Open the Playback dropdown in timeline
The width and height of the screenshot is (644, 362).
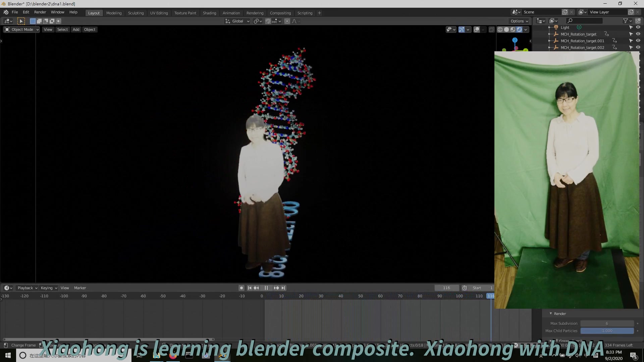(x=27, y=288)
